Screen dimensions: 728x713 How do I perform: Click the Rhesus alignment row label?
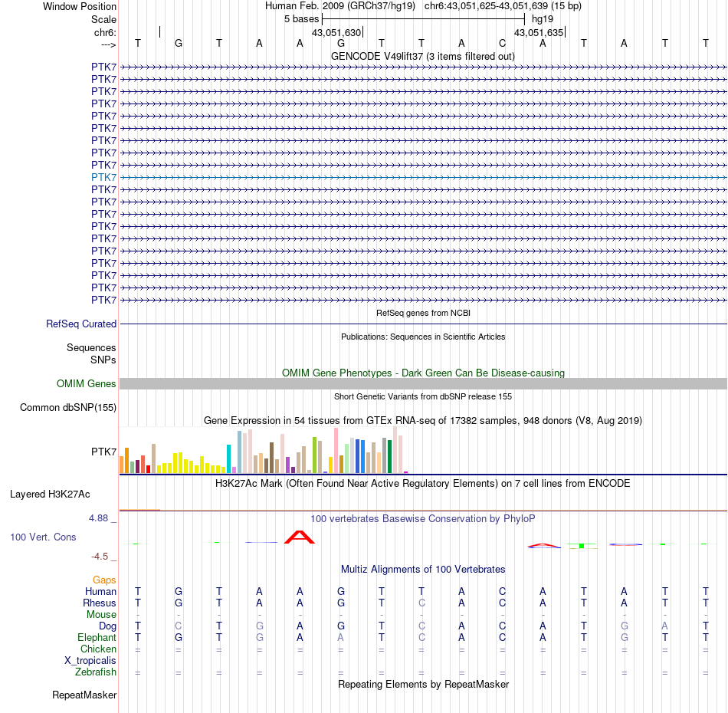pyautogui.click(x=100, y=603)
